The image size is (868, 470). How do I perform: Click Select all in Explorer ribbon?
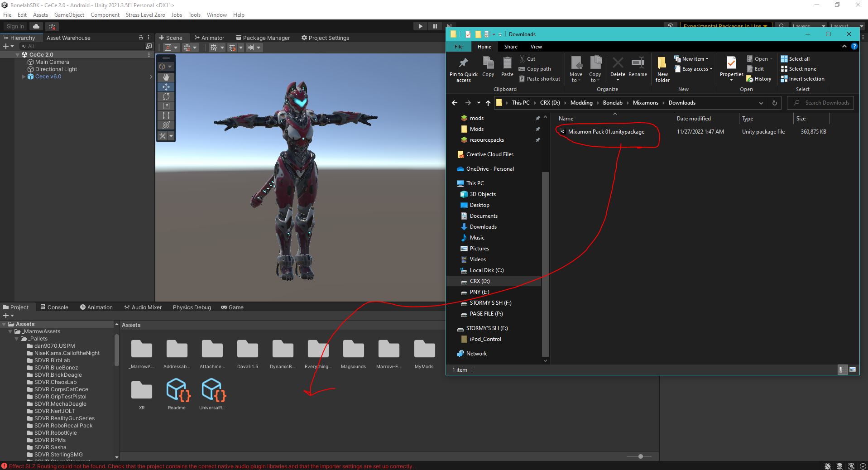pos(795,59)
